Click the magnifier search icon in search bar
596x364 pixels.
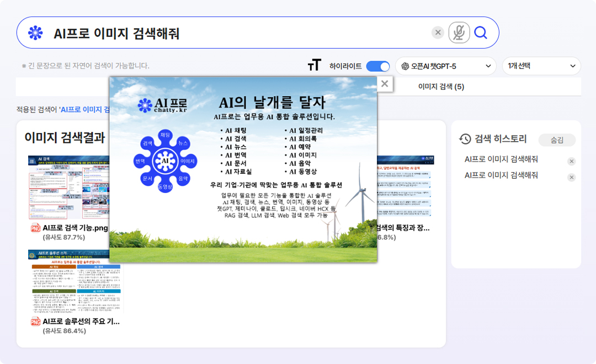[481, 33]
